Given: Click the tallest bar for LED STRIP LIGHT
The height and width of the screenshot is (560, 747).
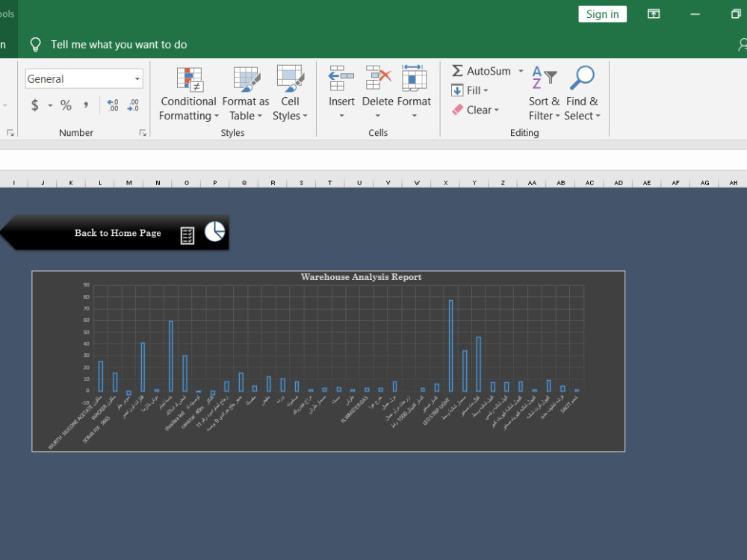Looking at the screenshot, I should tap(450, 346).
